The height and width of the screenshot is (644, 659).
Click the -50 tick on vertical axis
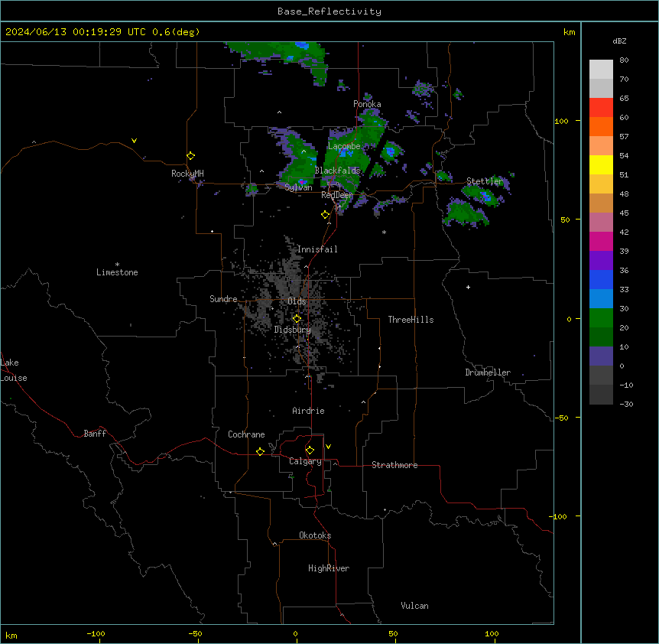tap(561, 418)
